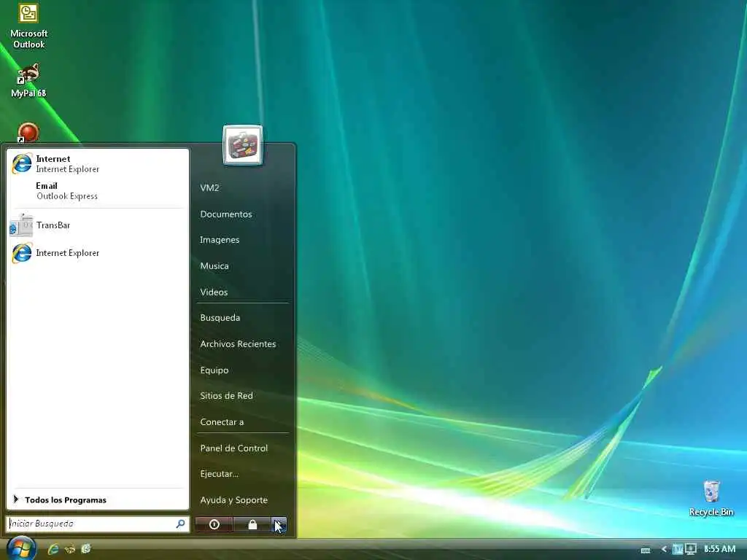Click the blue tray icon beside the monitor
Image resolution: width=747 pixels, height=560 pixels.
point(678,549)
